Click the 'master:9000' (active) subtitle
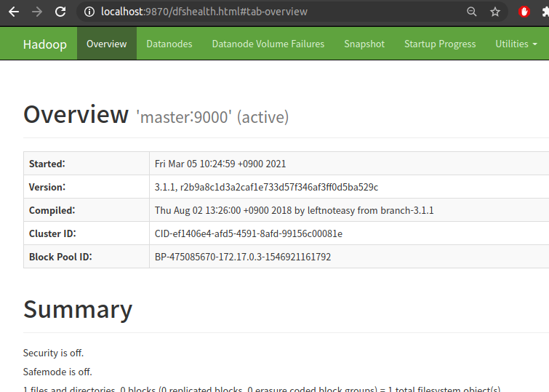549x392 pixels. (x=212, y=117)
